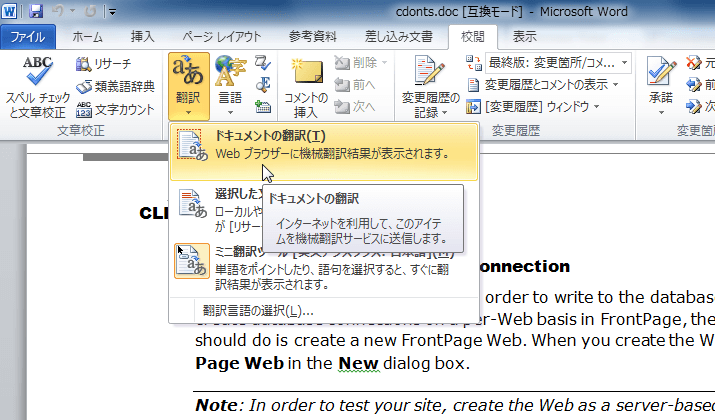Click the 翻訳 translate button
Viewport: 715px width, 420px height.
[x=188, y=87]
